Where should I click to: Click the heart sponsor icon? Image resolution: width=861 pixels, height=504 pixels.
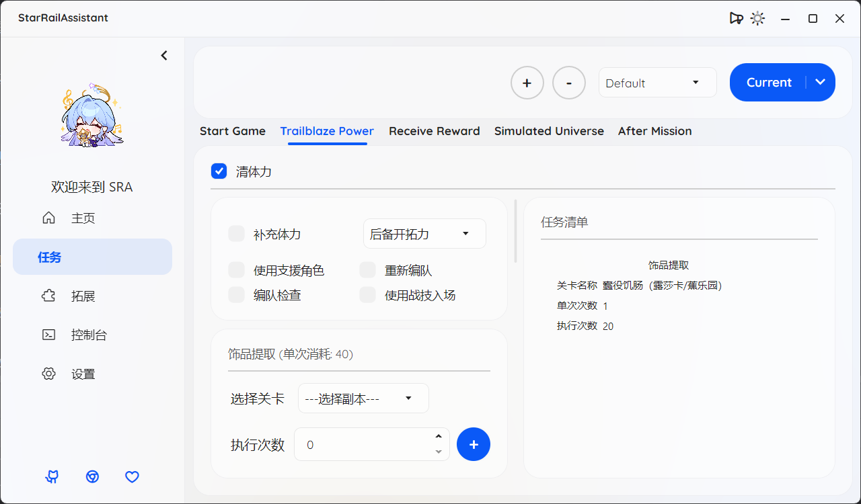132,477
